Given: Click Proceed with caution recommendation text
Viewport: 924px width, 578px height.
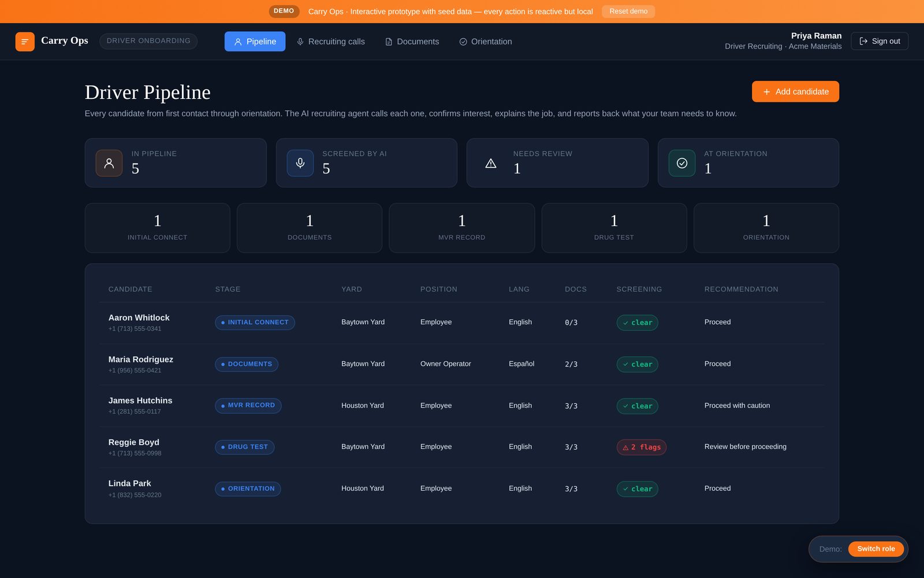Looking at the screenshot, I should pos(737,406).
